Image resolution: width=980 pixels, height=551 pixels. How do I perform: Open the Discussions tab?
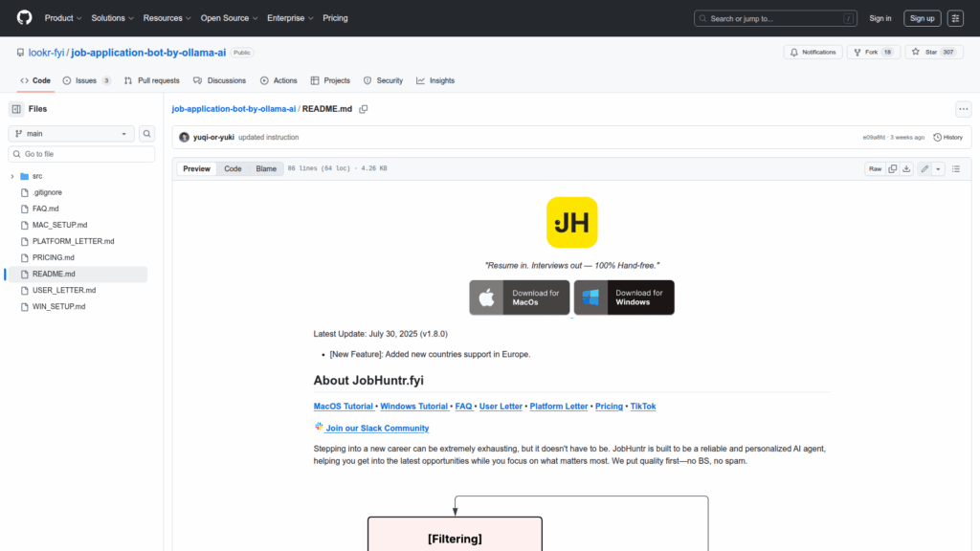(219, 80)
